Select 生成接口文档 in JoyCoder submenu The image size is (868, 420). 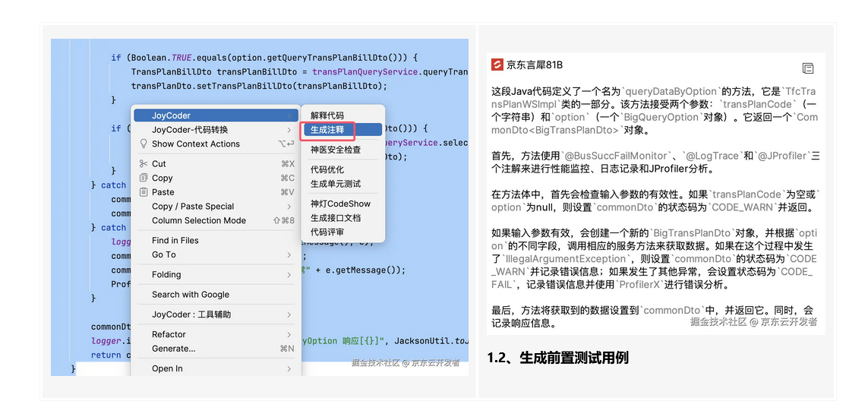[342, 218]
